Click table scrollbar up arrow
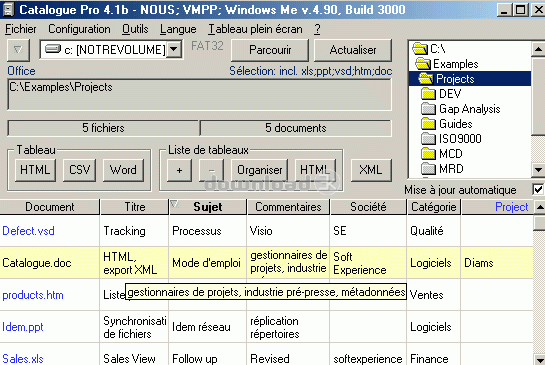This screenshot has width=545, height=365. [539, 207]
